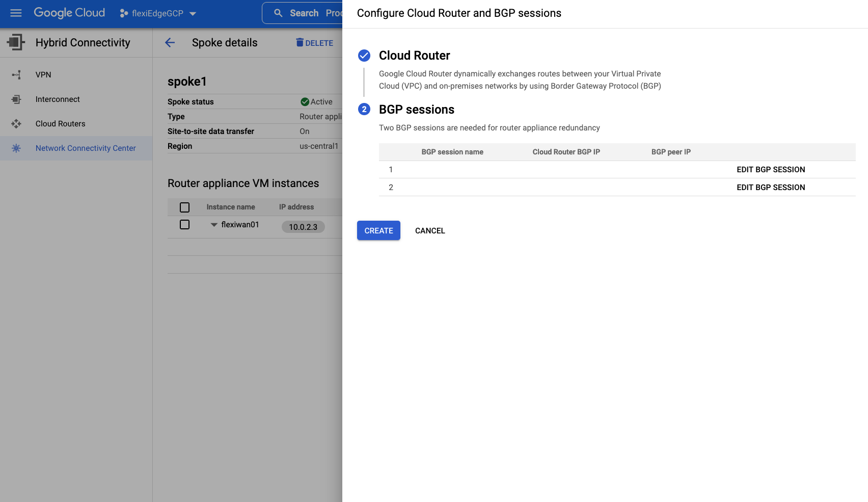Click the Cloud Router BGP IP column header
868x502 pixels.
tap(566, 152)
